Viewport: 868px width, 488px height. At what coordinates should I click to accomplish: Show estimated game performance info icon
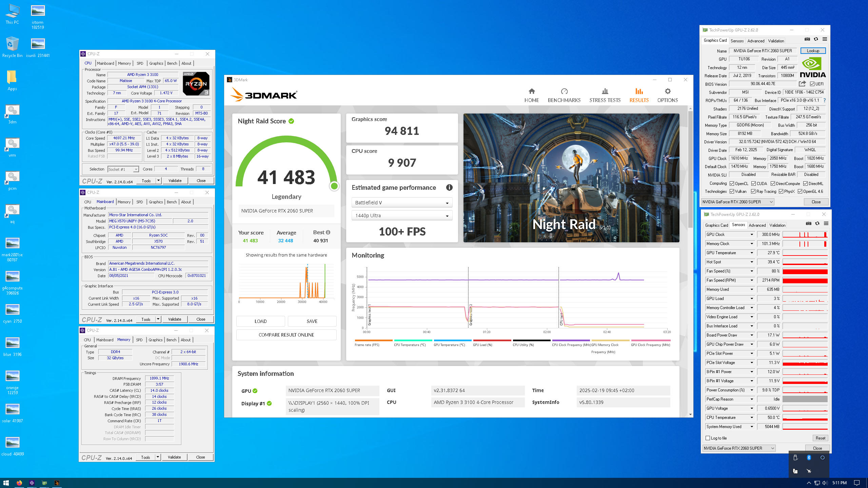click(449, 187)
